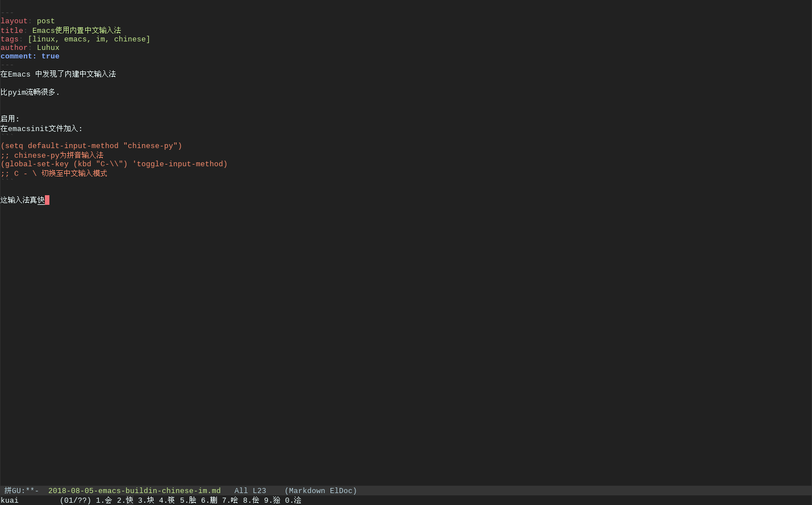The image size is (812, 505).
Task: Click the 'linux' tag in tags list
Action: coord(44,39)
